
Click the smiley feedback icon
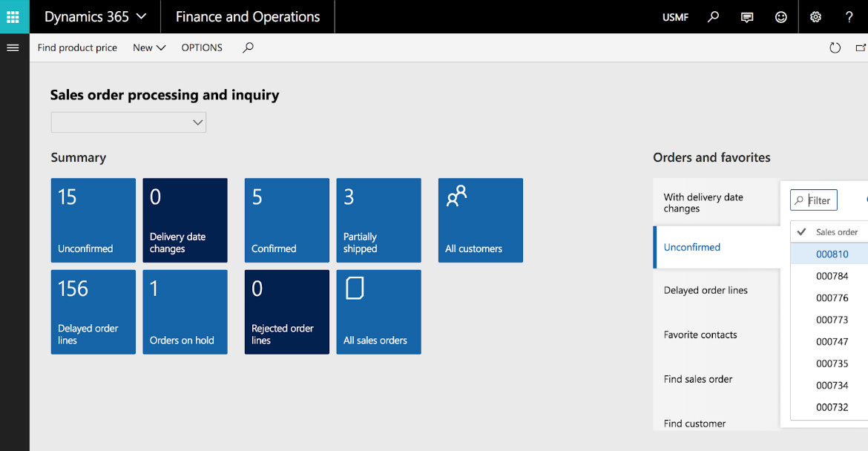coord(780,17)
